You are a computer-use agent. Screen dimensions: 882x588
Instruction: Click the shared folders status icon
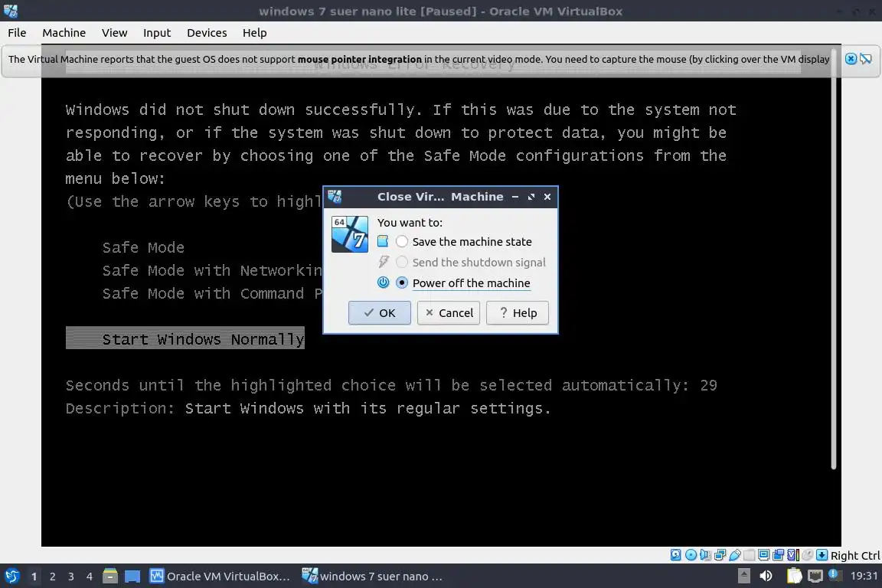click(x=750, y=555)
